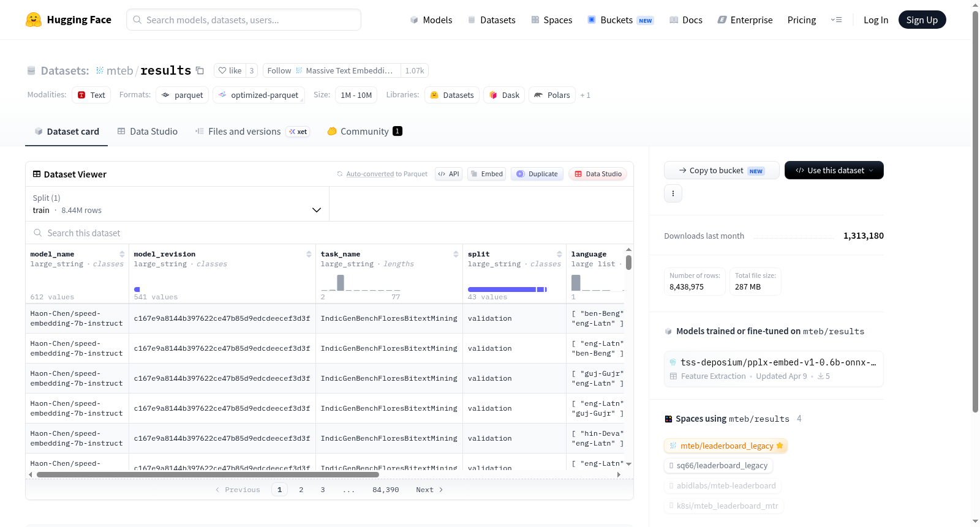Click the Embed viewer button
This screenshot has height=527, width=980.
[x=486, y=174]
